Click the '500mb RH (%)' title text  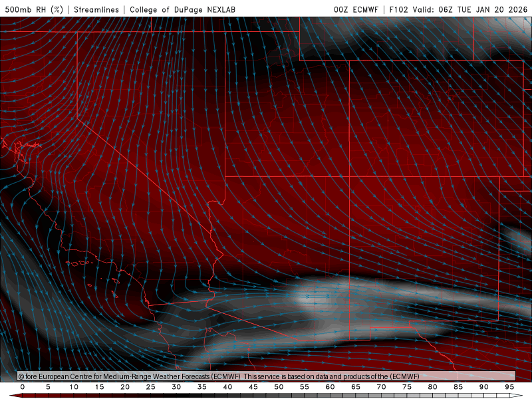34,9
